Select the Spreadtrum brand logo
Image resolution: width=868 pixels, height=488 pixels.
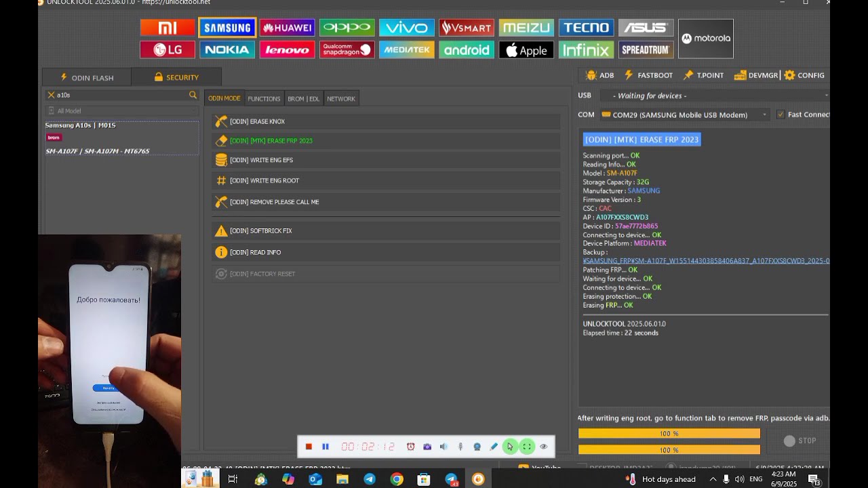pyautogui.click(x=646, y=49)
